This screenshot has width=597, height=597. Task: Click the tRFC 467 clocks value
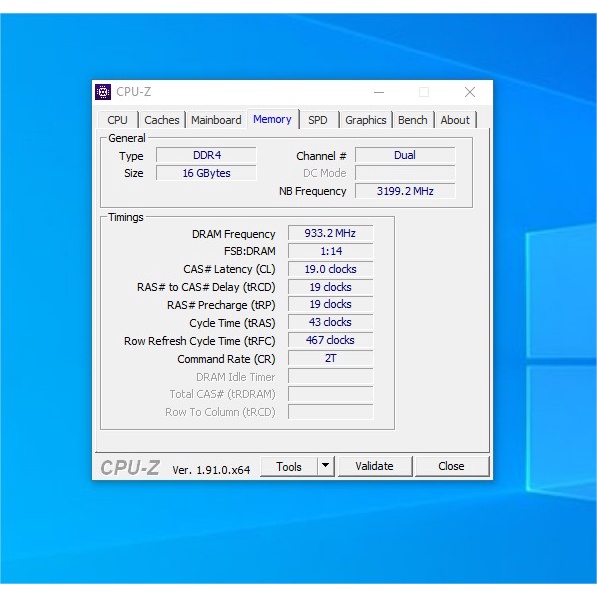coord(330,340)
